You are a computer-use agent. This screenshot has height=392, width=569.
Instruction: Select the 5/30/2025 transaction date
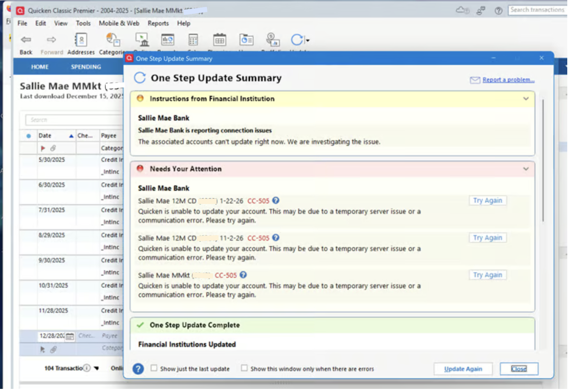click(x=52, y=160)
